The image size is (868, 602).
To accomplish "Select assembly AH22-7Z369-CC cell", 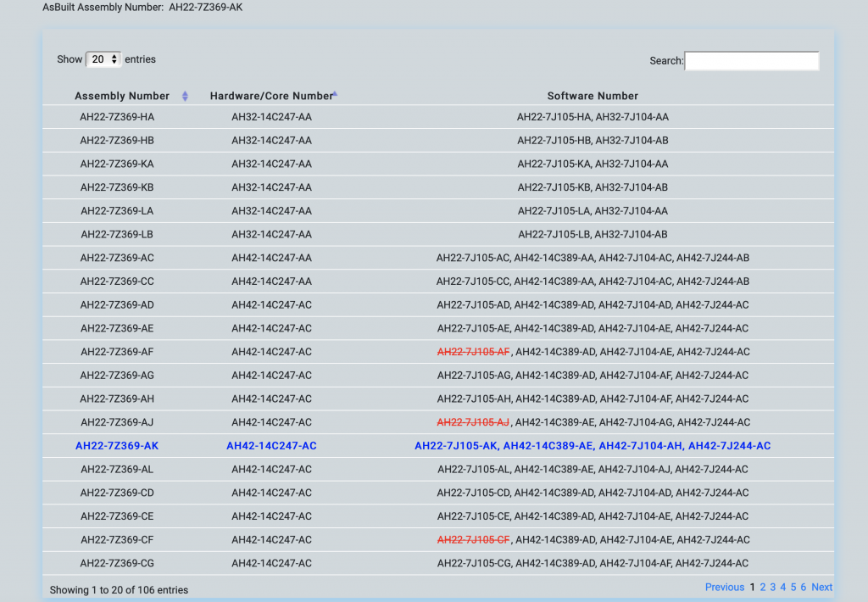I will 117,281.
